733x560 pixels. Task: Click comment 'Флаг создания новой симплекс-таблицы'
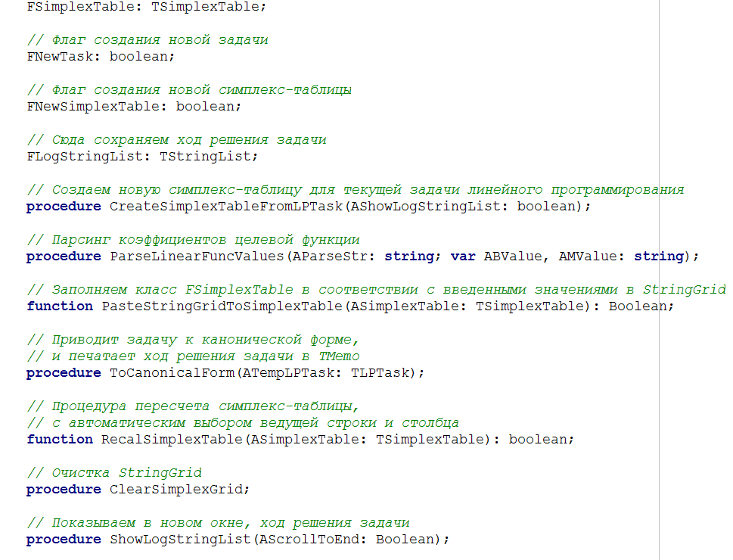click(x=189, y=90)
